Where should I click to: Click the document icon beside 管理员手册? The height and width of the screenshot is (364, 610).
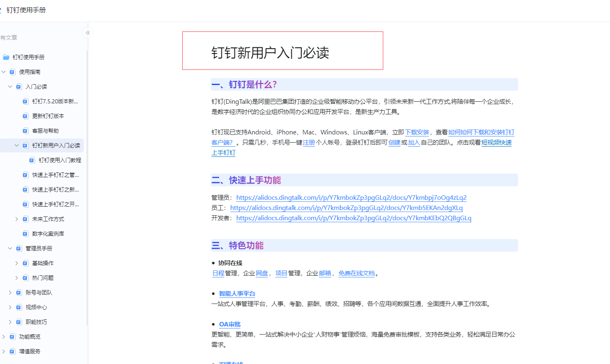[x=19, y=248]
